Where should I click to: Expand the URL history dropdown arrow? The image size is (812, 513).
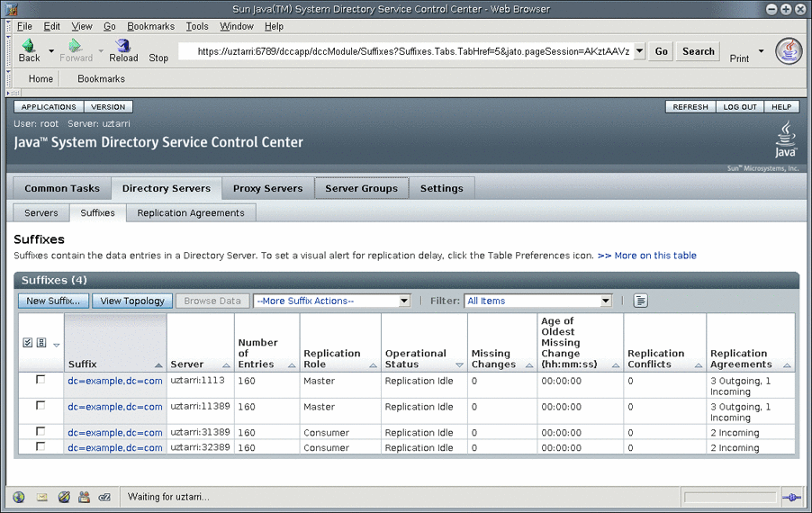pyautogui.click(x=639, y=50)
